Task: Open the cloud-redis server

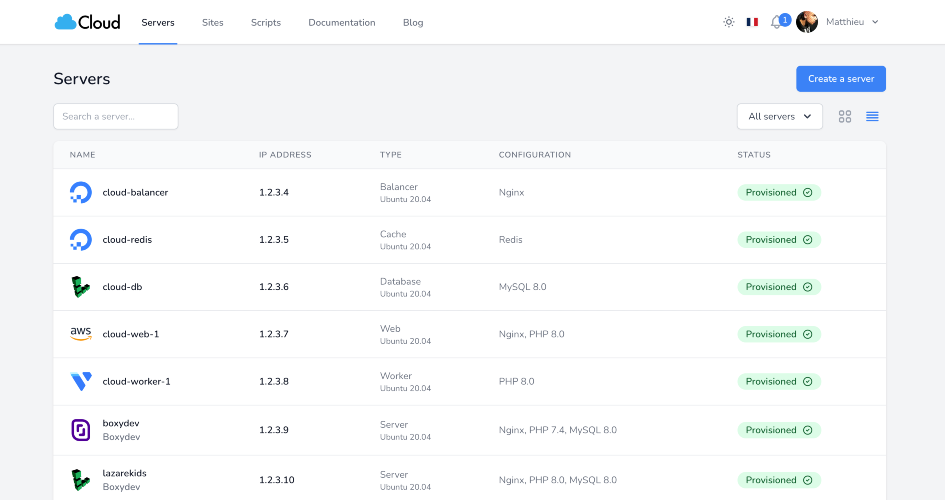Action: [127, 240]
